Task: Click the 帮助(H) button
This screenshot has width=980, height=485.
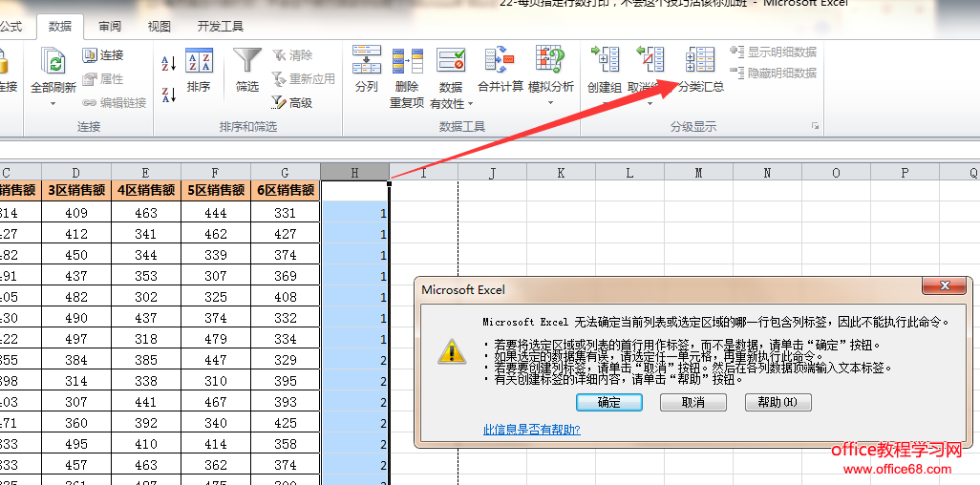Action: pos(778,403)
